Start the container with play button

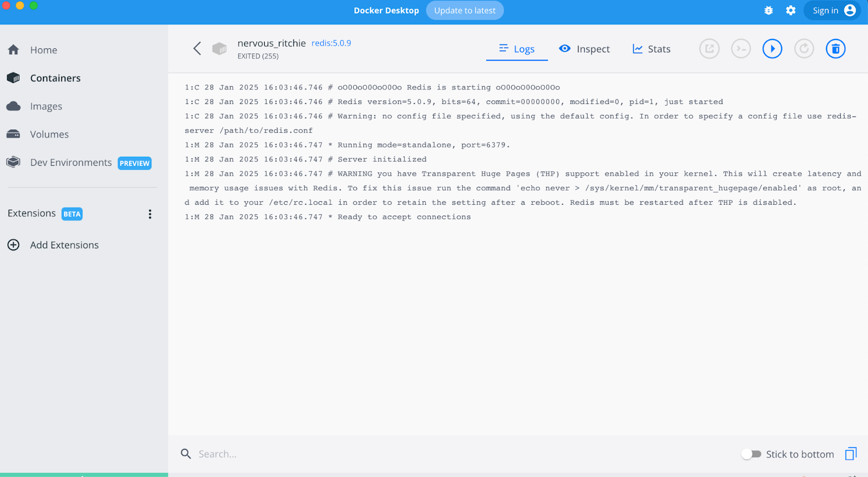[x=772, y=49]
